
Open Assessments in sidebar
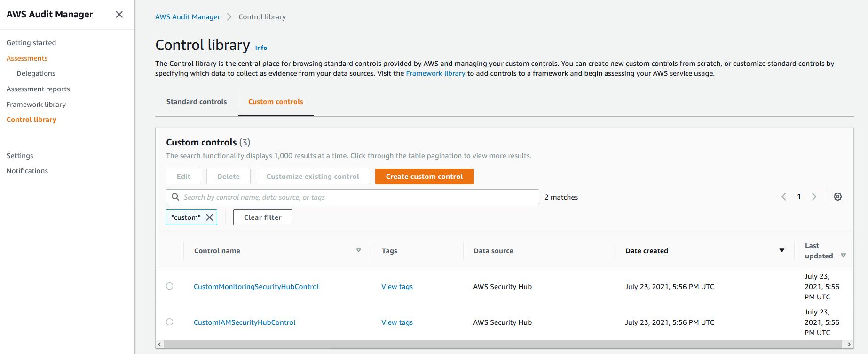pyautogui.click(x=27, y=58)
